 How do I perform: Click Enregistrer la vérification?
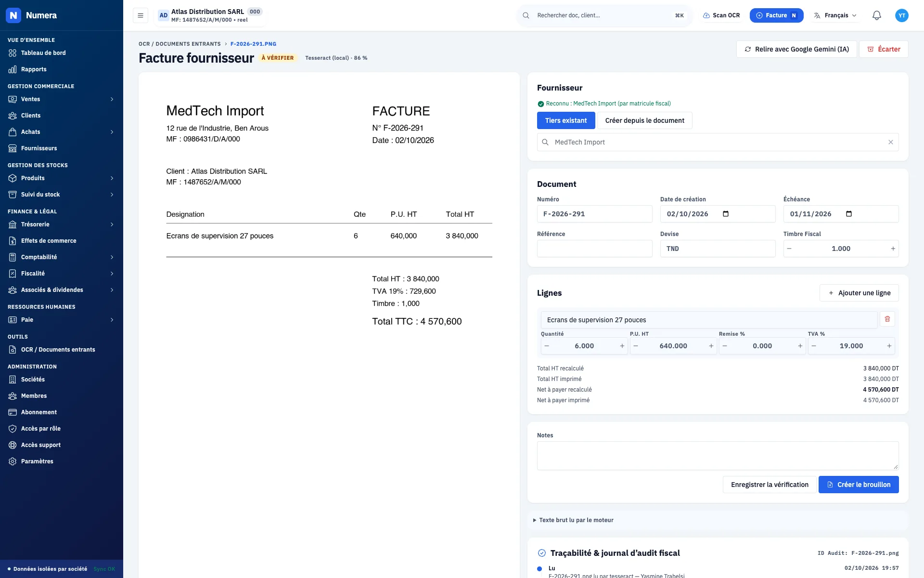(x=770, y=485)
